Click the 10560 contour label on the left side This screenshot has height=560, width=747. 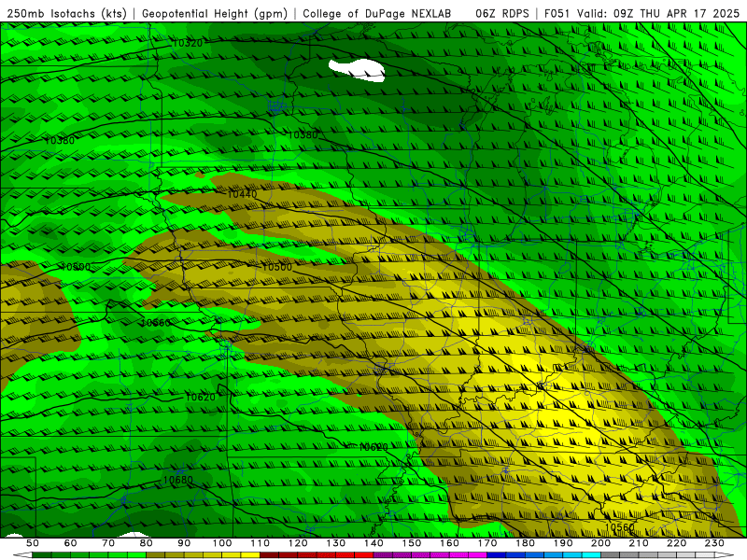pyautogui.click(x=156, y=323)
